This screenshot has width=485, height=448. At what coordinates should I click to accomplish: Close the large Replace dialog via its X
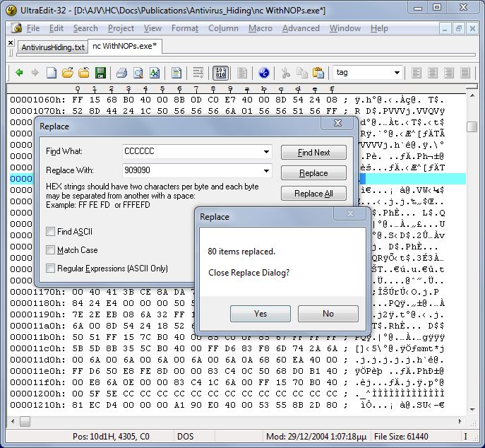pyautogui.click(x=337, y=123)
